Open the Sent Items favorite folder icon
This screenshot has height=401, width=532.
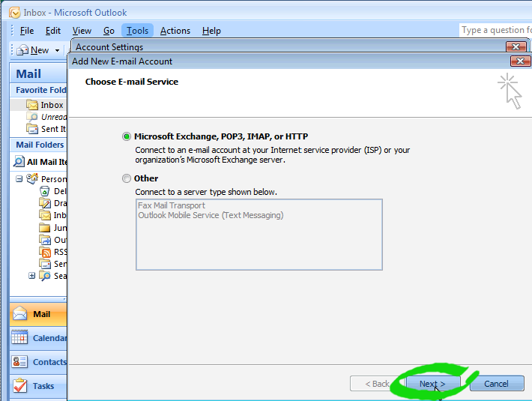tap(32, 129)
